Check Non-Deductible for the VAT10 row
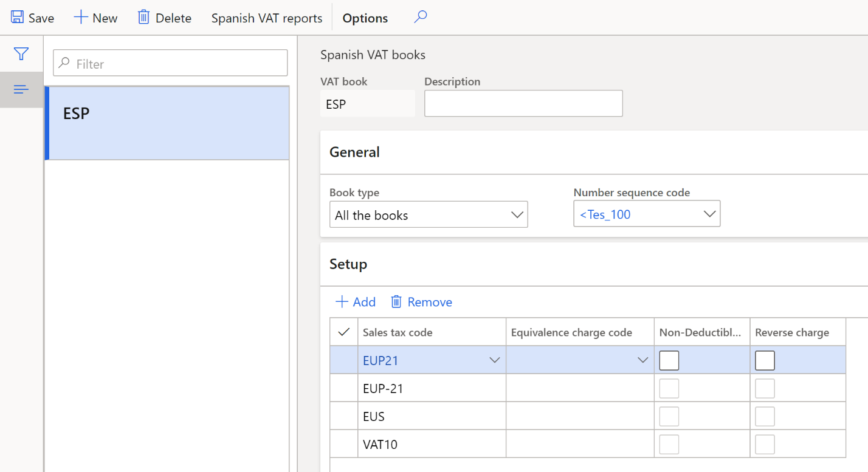The width and height of the screenshot is (868, 472). (669, 444)
